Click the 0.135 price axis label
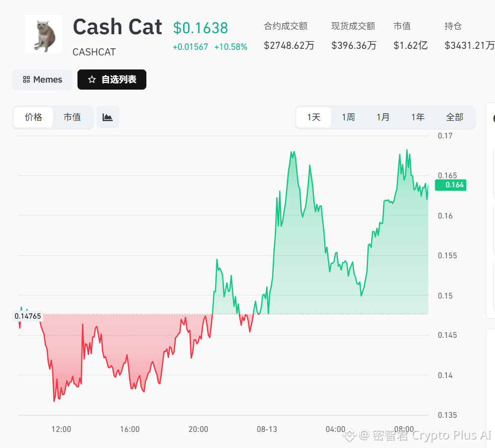495x448 pixels. click(447, 415)
